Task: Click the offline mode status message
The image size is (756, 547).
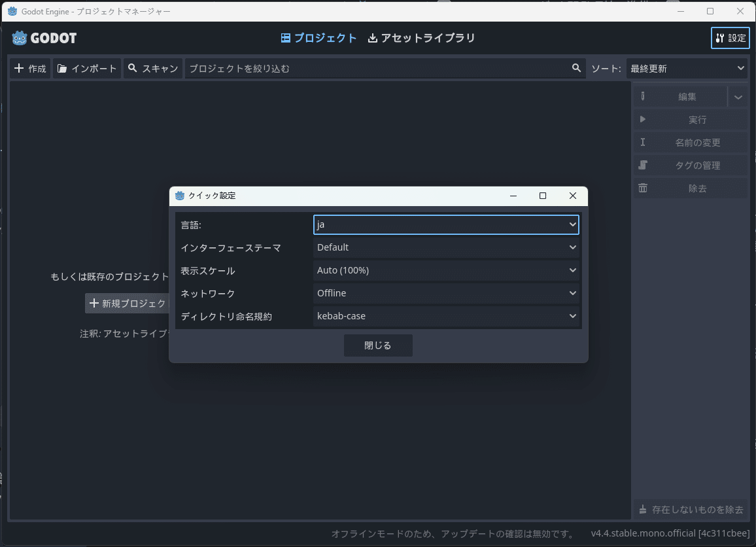Action: point(454,534)
